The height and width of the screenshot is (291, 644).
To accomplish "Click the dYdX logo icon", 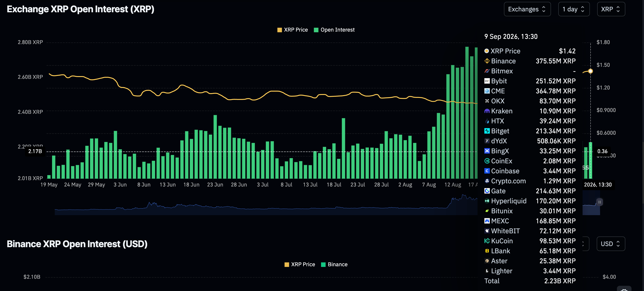I will [487, 141].
